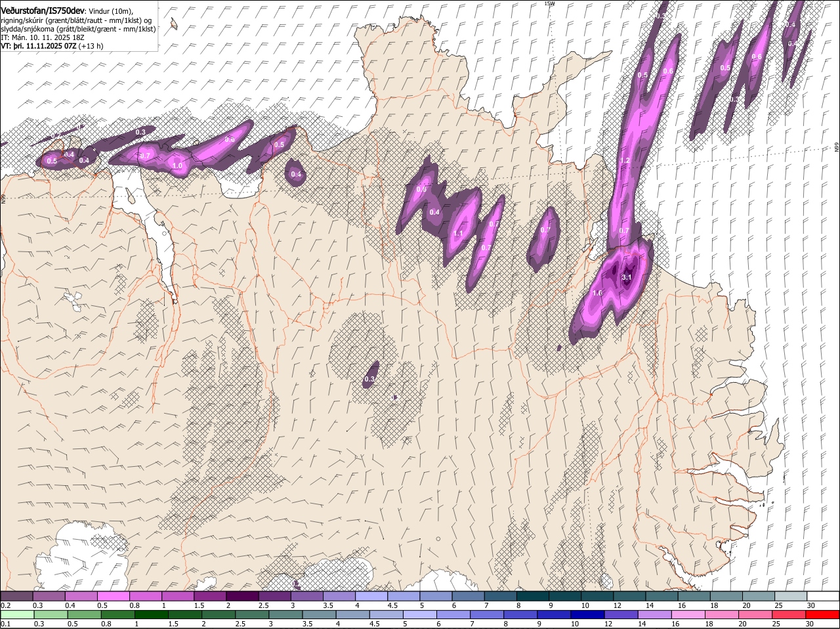This screenshot has width=840, height=629.
Task: Pick the 25–30 red-pink rain scale swatch
Action: point(789,615)
